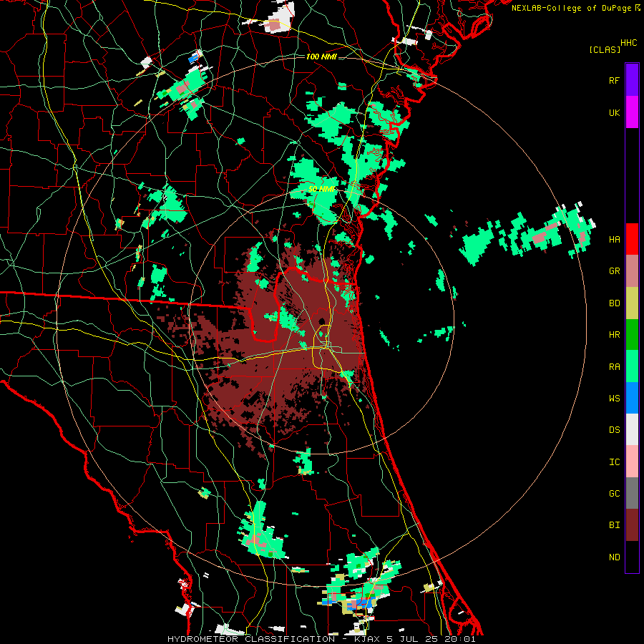Click the 50 NMI range ring label
The height and width of the screenshot is (644, 644).
click(x=321, y=190)
